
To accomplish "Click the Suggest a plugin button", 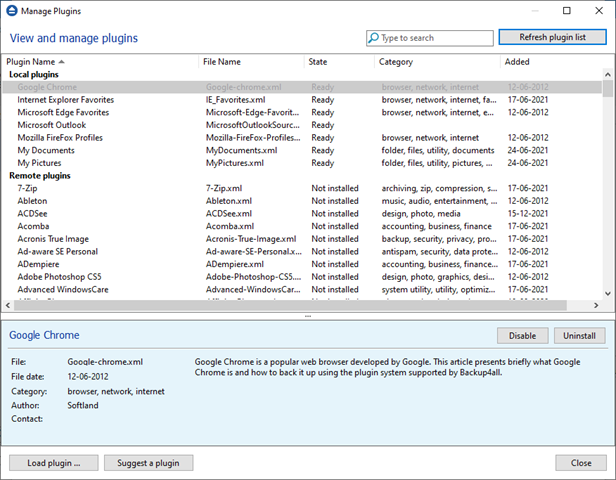I will pos(148,462).
